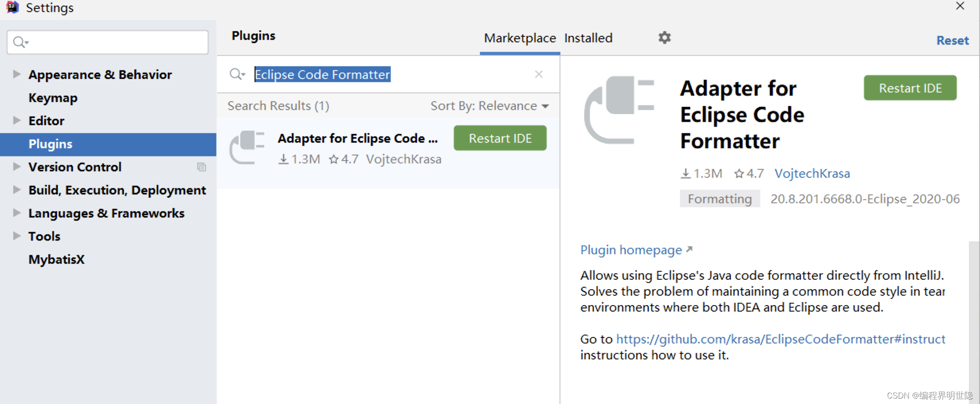Click the magnifier icon in the settings search box
This screenshot has width=980, height=404.
pyautogui.click(x=21, y=42)
